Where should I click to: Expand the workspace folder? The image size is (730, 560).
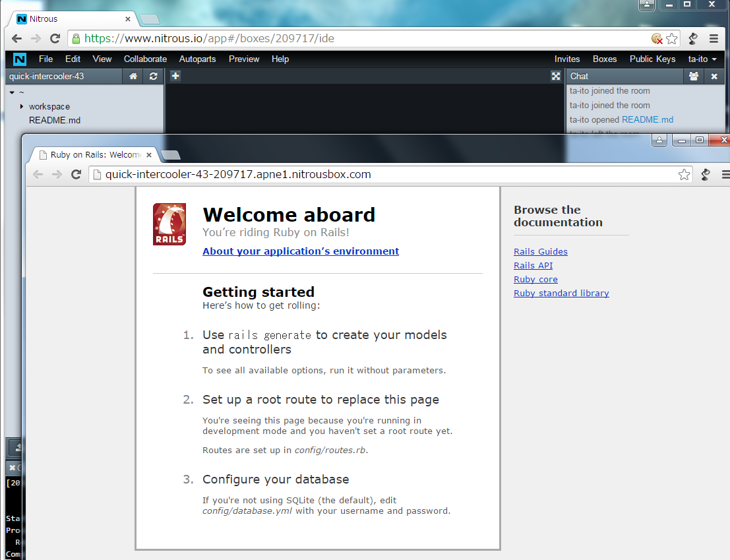pyautogui.click(x=21, y=107)
